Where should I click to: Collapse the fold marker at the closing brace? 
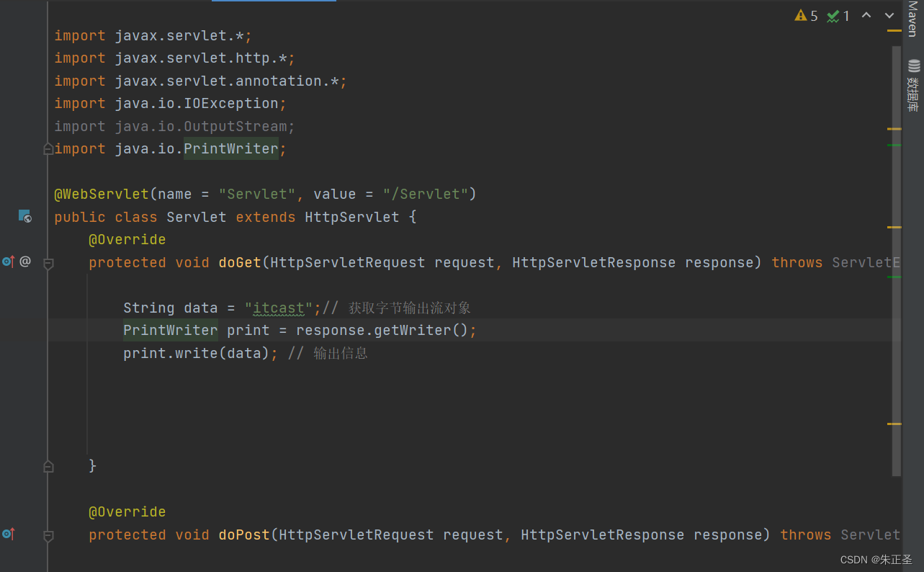48,466
